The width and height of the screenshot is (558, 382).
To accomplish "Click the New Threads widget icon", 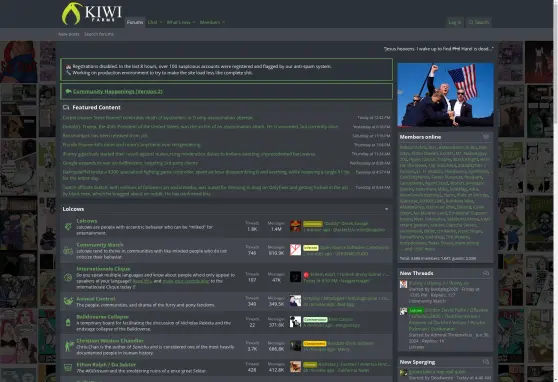I will 486,273.
